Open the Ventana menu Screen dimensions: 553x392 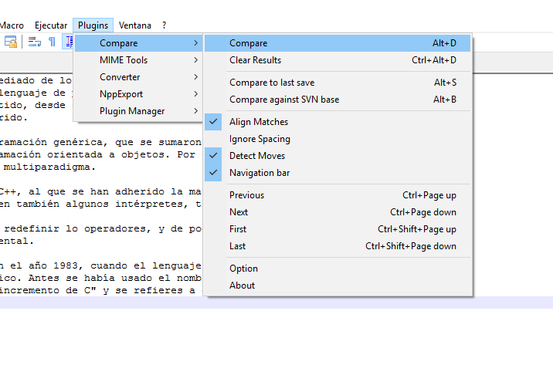tap(135, 25)
